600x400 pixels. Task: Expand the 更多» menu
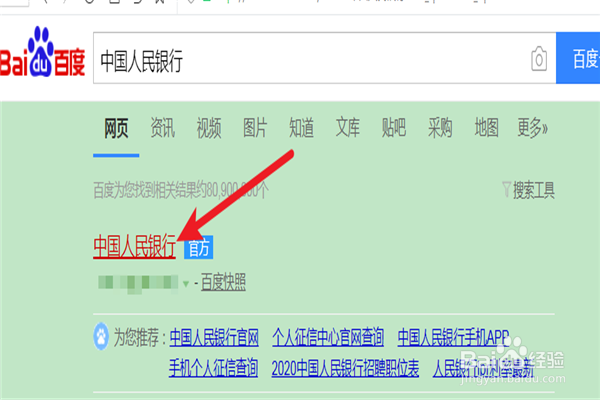tap(532, 128)
